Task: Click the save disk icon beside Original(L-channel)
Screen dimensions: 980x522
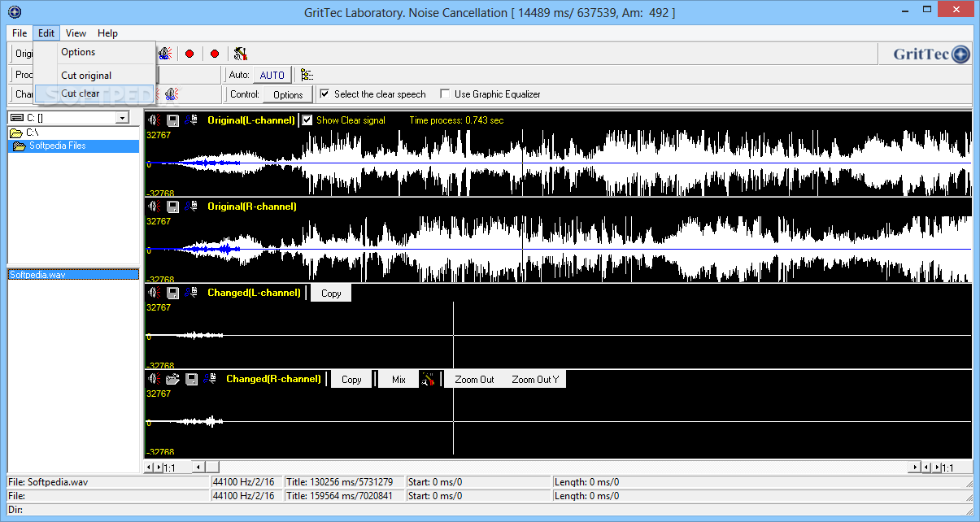Action: [x=172, y=120]
